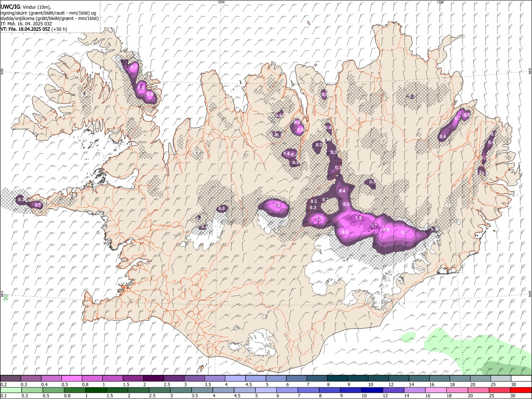The width and height of the screenshot is (532, 399).
Task: Click the deep blue legend swatch between 10 and 12
Action: 372,390
